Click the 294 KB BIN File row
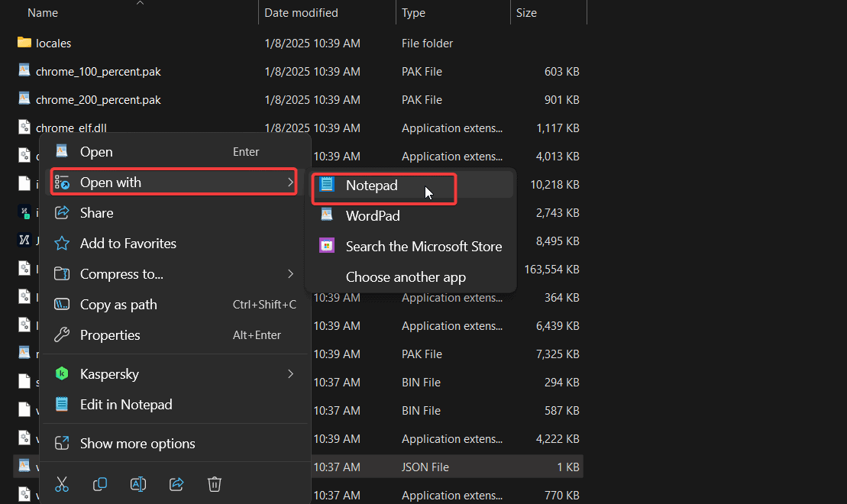The image size is (847, 504). (x=446, y=382)
